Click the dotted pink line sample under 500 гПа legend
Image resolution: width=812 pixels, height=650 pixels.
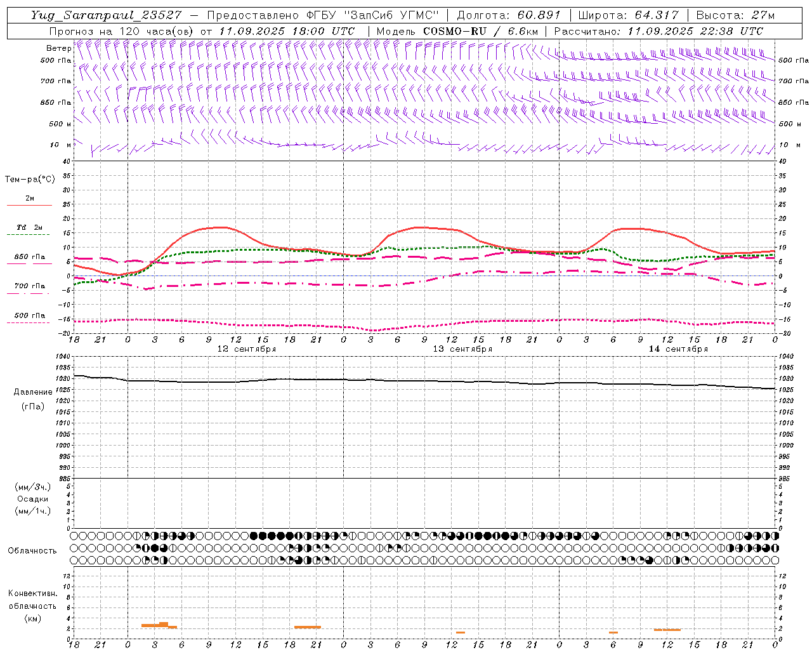click(x=29, y=322)
